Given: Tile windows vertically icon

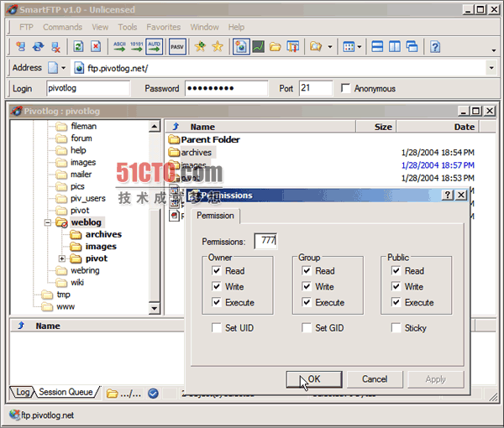Looking at the screenshot, I should coord(395,47).
